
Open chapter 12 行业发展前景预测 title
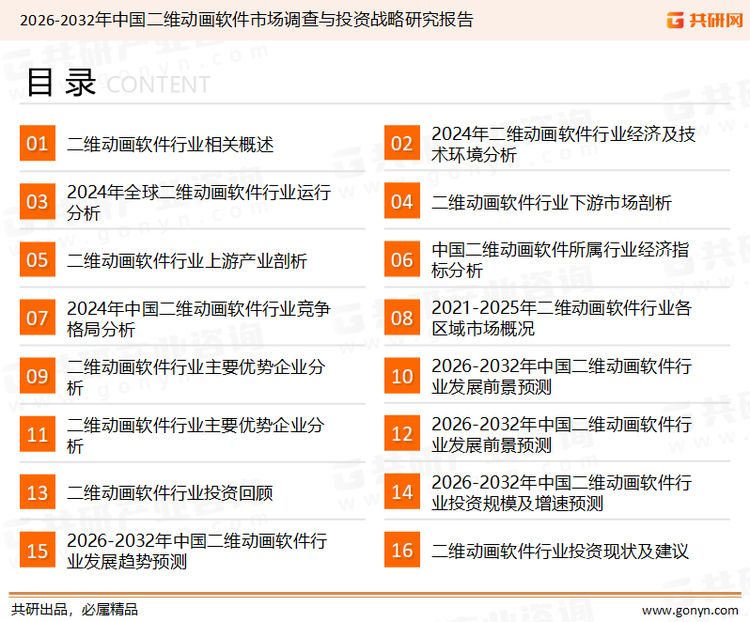[x=561, y=434]
